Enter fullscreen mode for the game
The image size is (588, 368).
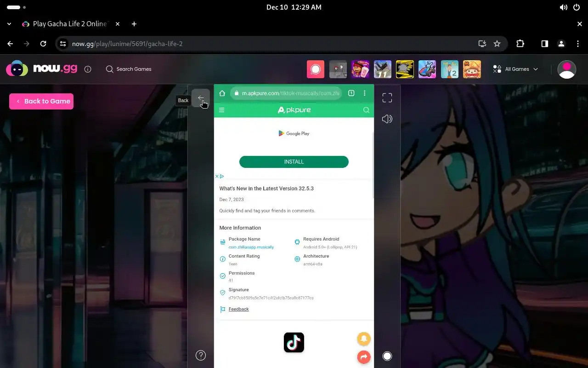[x=387, y=98]
